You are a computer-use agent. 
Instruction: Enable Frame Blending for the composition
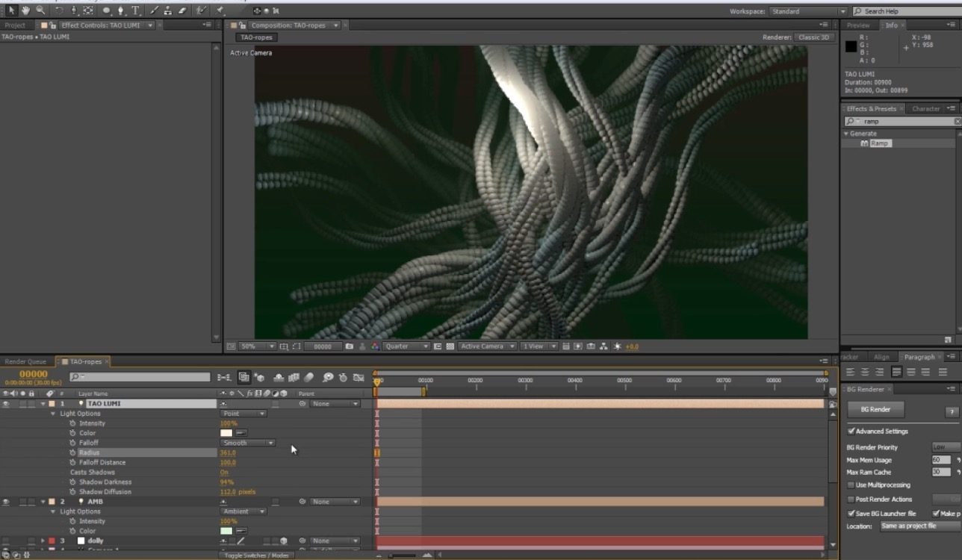coord(294,377)
